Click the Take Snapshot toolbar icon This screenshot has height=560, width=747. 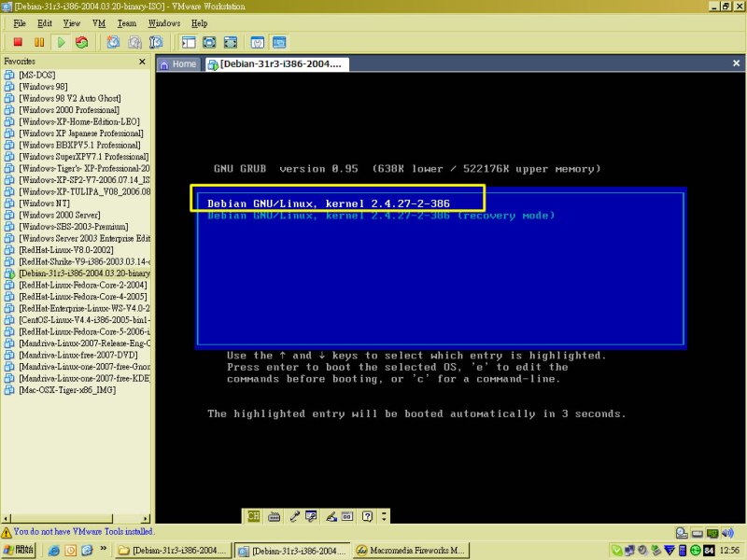(x=113, y=42)
